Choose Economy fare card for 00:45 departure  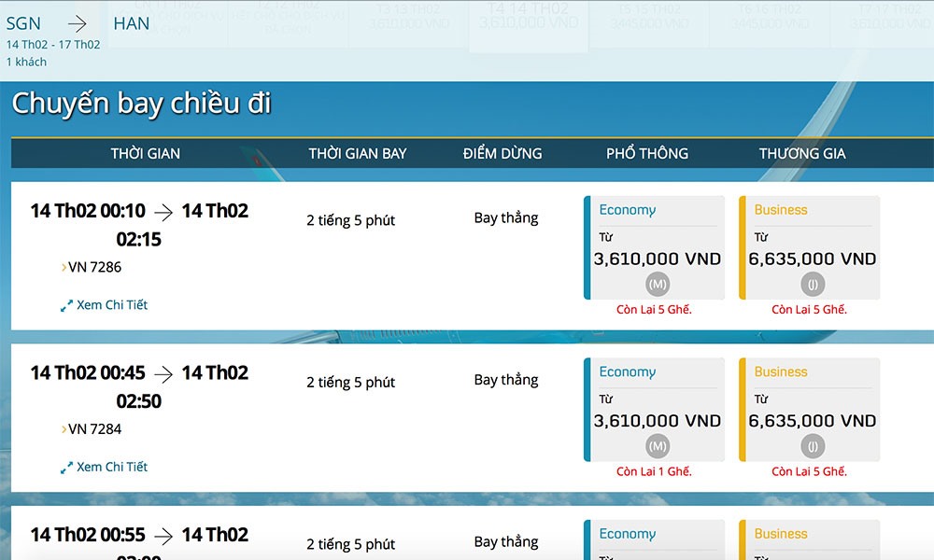pos(654,410)
